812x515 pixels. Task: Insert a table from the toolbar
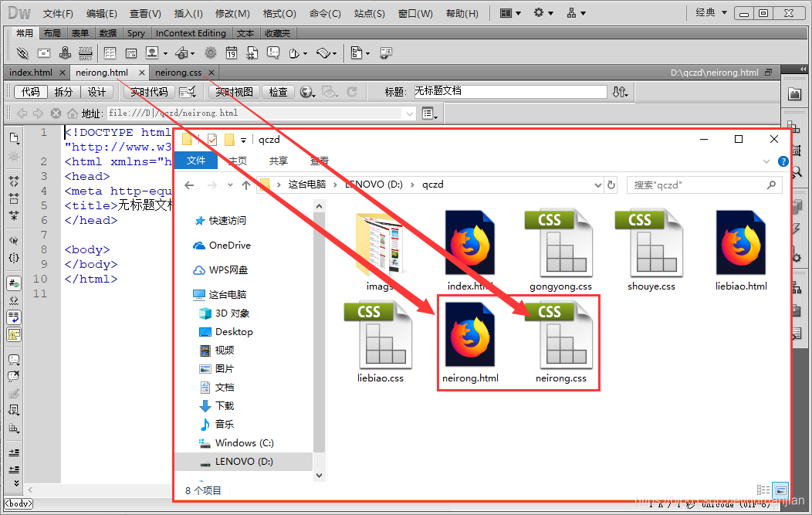tap(110, 53)
